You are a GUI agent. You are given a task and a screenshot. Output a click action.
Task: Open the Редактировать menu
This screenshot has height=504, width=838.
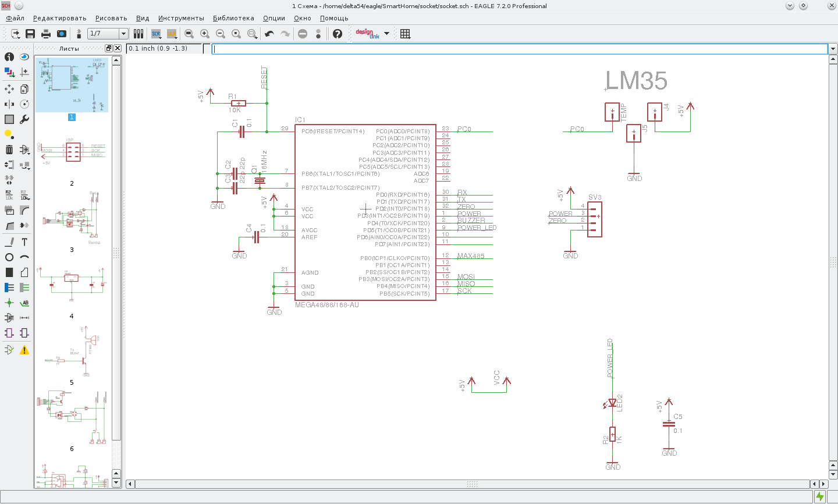click(x=60, y=18)
